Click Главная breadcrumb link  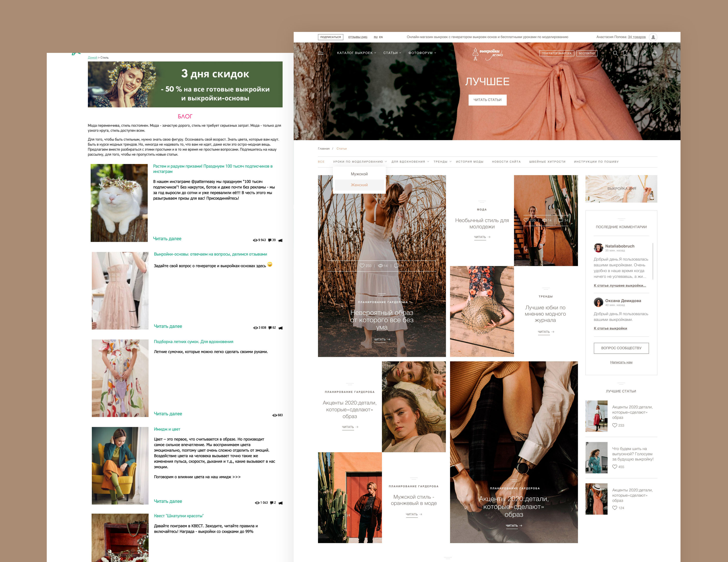tap(323, 149)
